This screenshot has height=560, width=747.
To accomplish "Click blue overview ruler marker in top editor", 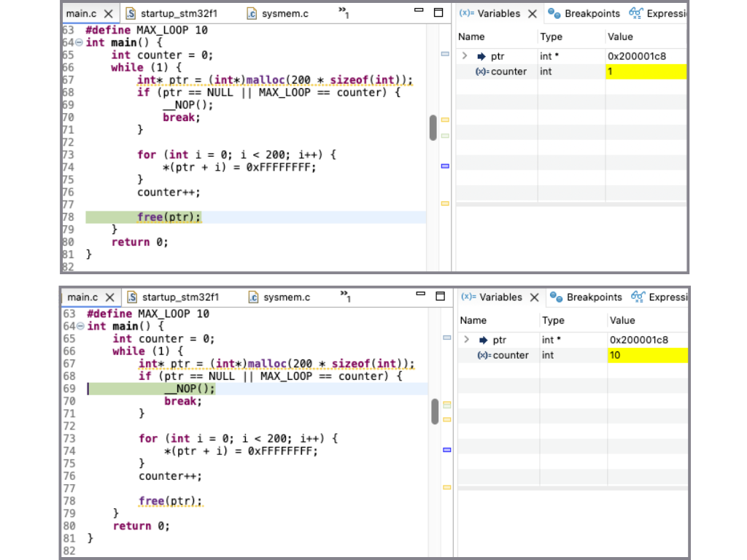I will pyautogui.click(x=445, y=166).
